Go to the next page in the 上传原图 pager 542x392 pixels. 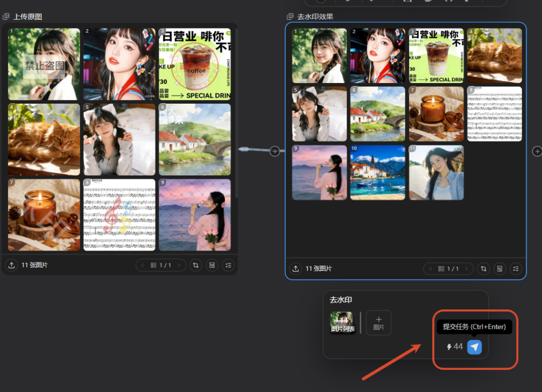click(x=179, y=265)
